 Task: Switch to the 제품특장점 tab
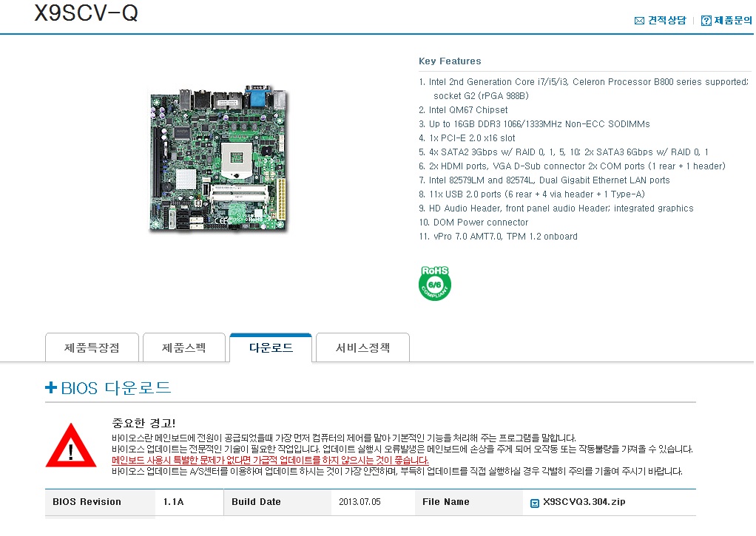(x=92, y=347)
